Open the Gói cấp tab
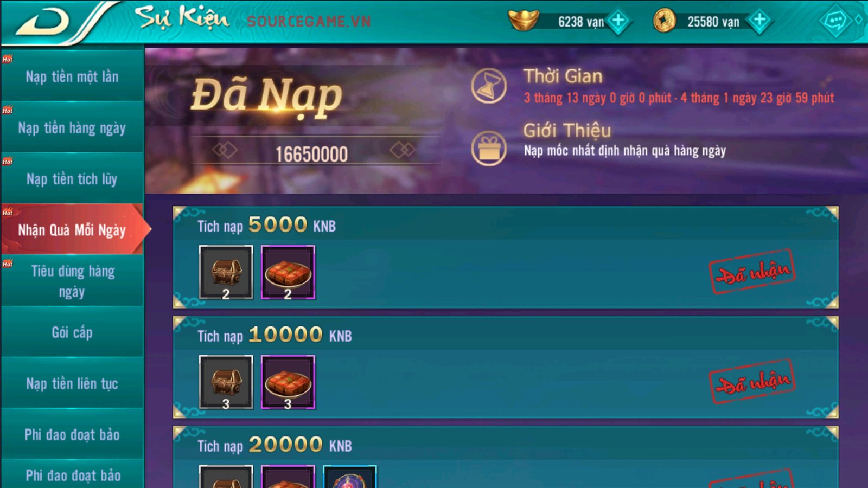This screenshot has height=488, width=868. (72, 332)
